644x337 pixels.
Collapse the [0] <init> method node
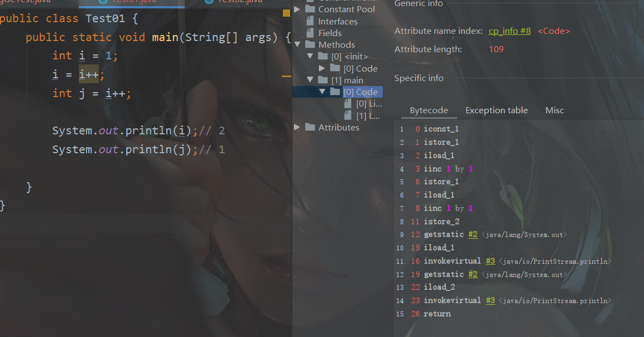310,56
